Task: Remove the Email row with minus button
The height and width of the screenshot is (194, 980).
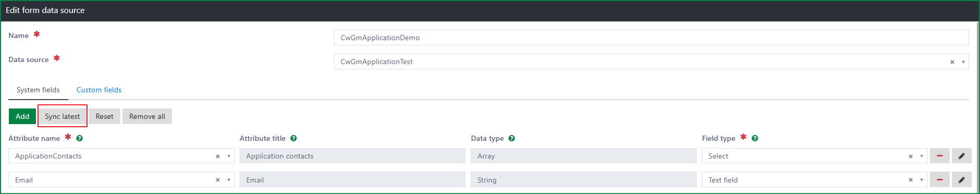Action: tap(940, 180)
